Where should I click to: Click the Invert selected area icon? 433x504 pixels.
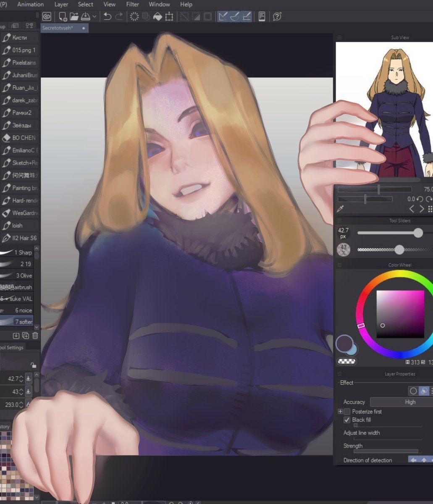196,17
